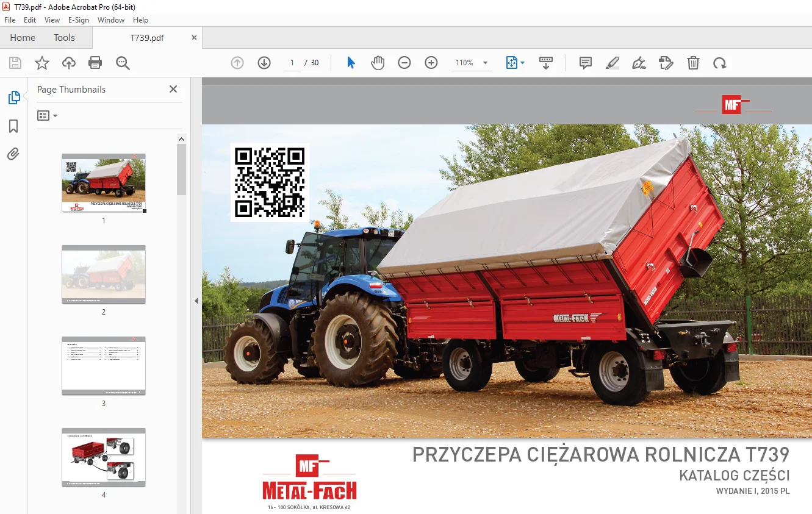Click the QR code on the page

(x=270, y=182)
